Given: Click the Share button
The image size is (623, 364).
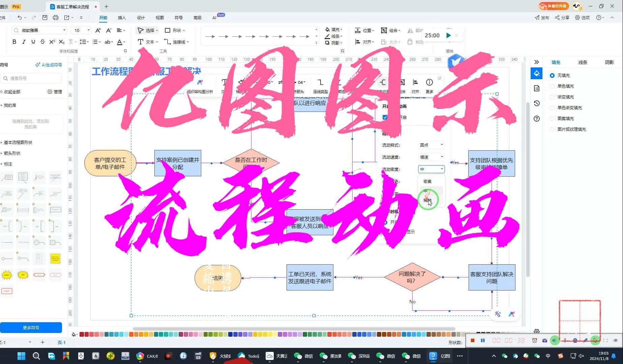Looking at the screenshot, I should pyautogui.click(x=562, y=18).
